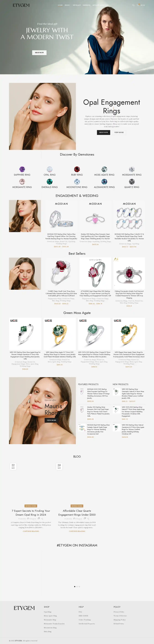
Task: Select the Sapphire Ring gemstone icon
Action: (x=22, y=169)
